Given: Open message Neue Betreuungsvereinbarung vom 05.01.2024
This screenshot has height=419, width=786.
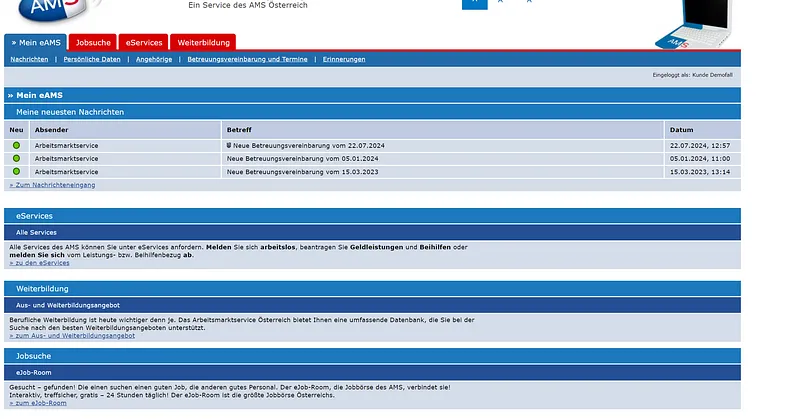Looking at the screenshot, I should [x=302, y=158].
